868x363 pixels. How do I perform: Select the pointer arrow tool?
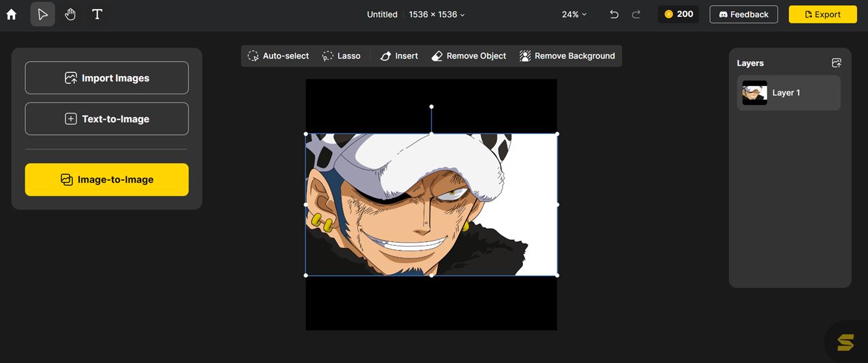tap(43, 14)
